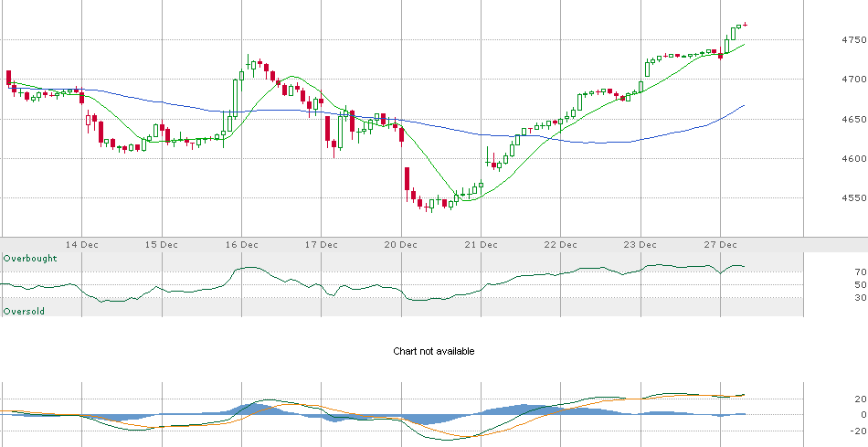Click the 4650 price axis label
Screen dimensions: 868x447
852,119
